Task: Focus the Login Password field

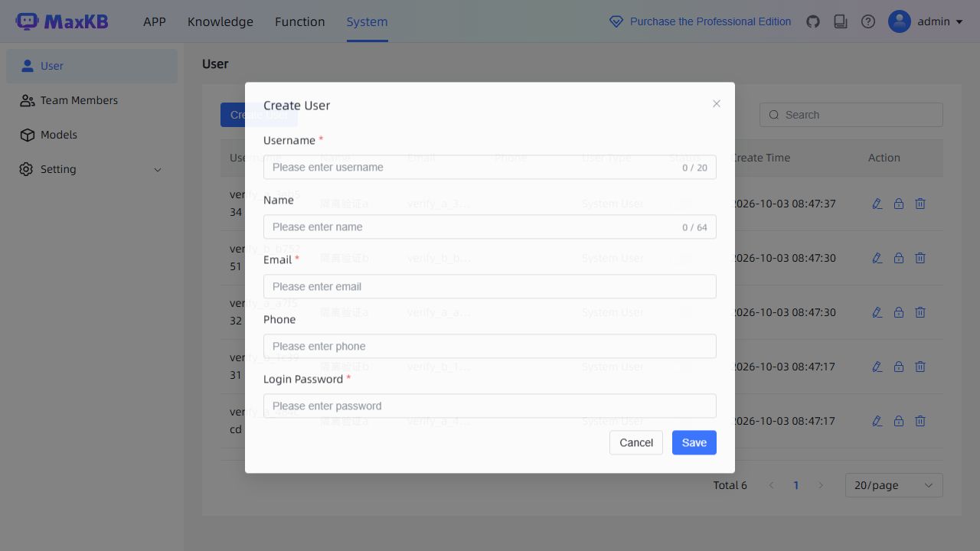Action: (x=490, y=406)
